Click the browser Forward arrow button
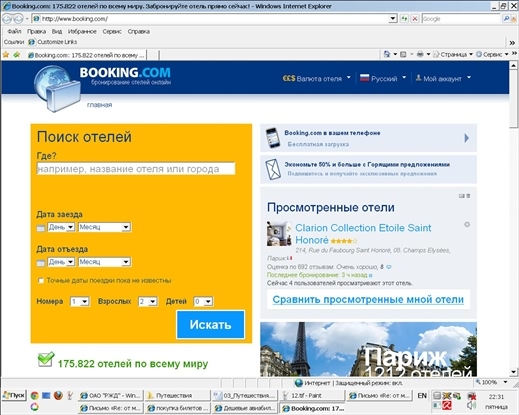Screen dimensions: 519x415 (18, 19)
